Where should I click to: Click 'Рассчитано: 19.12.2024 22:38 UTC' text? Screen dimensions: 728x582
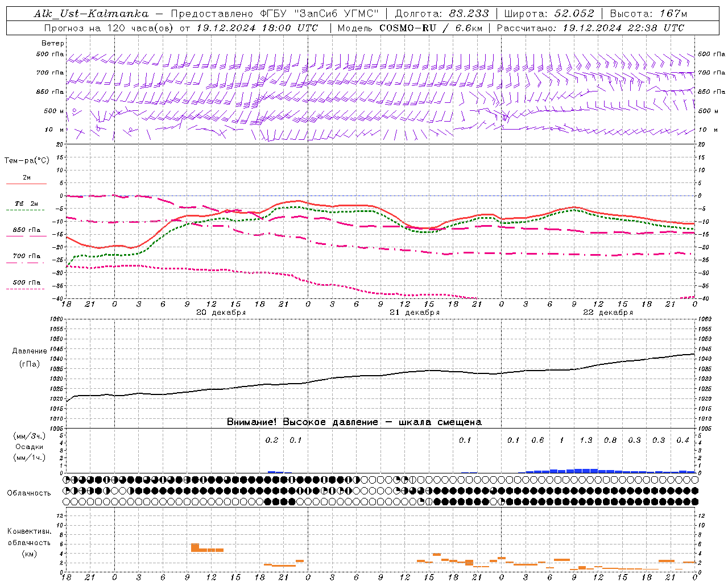point(590,28)
